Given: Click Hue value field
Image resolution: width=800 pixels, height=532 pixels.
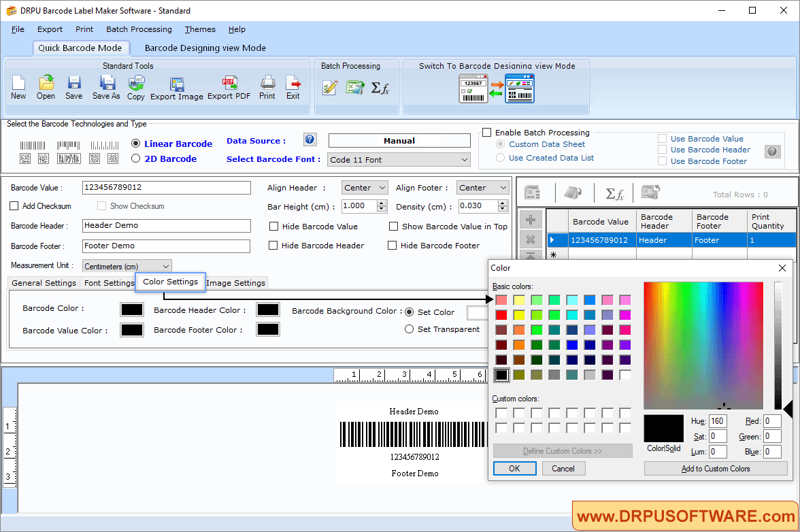Looking at the screenshot, I should pos(718,421).
